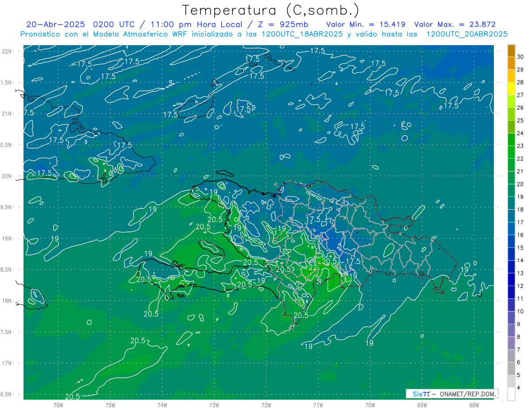Click the dark-orange swatch above the 30 mark
532x411 pixels.
(x=511, y=51)
